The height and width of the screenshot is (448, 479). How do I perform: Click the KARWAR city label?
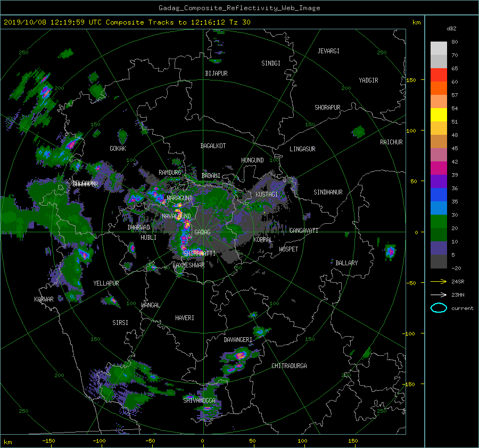44,299
